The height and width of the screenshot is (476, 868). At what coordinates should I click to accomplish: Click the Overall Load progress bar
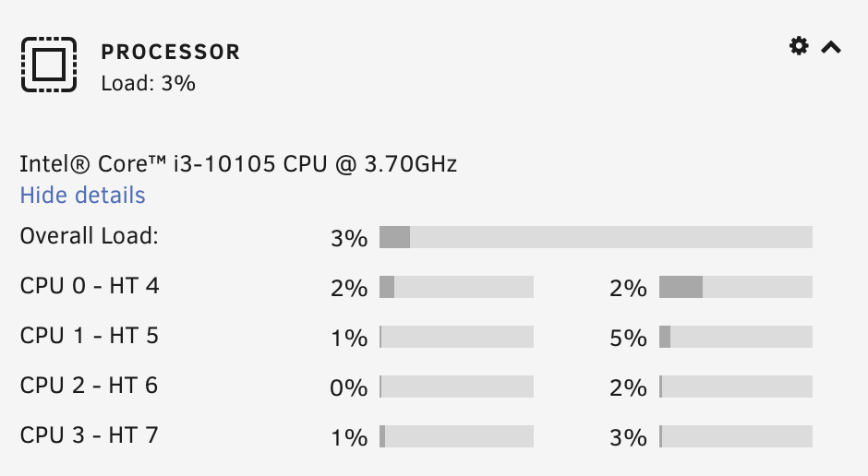click(596, 237)
